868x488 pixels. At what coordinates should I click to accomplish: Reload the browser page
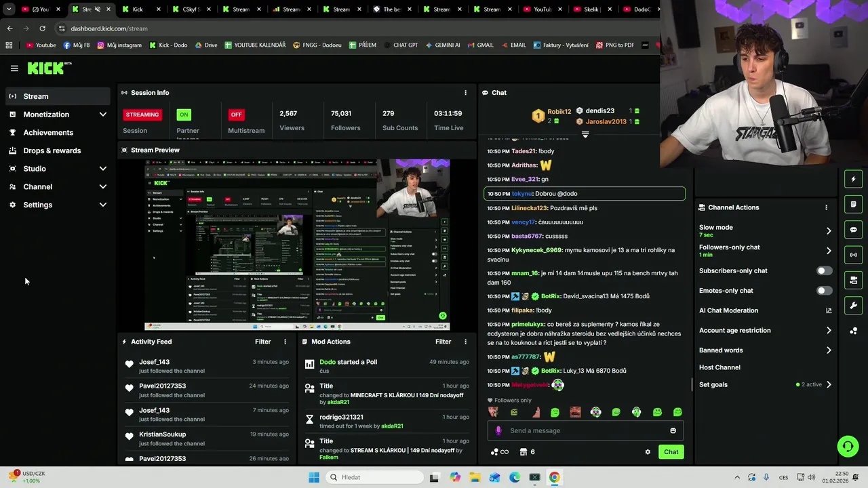42,28
